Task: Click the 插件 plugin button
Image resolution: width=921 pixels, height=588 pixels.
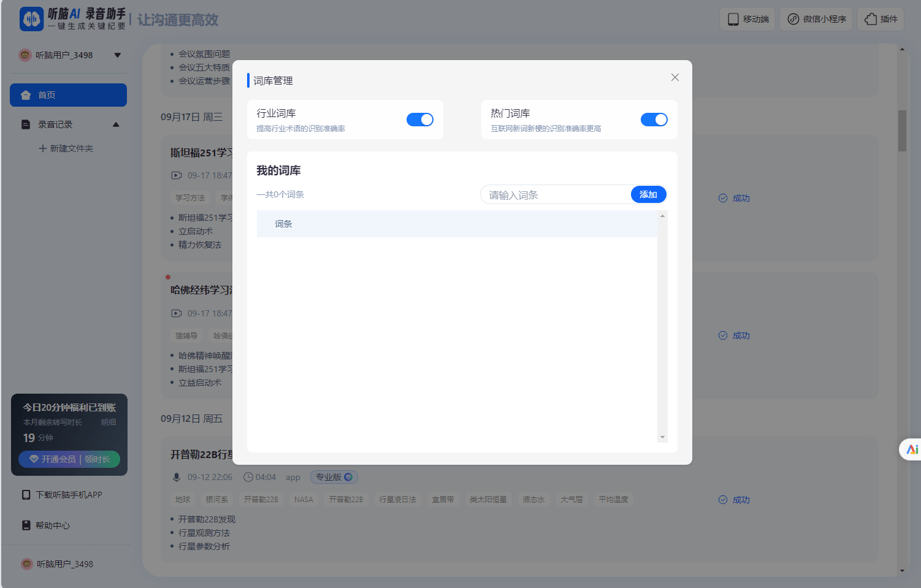Action: (x=881, y=19)
